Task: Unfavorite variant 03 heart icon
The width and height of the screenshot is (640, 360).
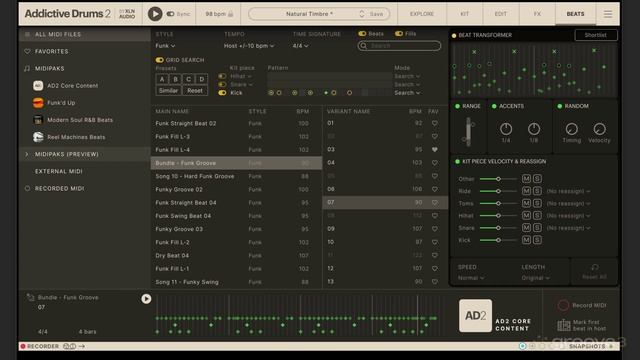Action: [x=435, y=149]
